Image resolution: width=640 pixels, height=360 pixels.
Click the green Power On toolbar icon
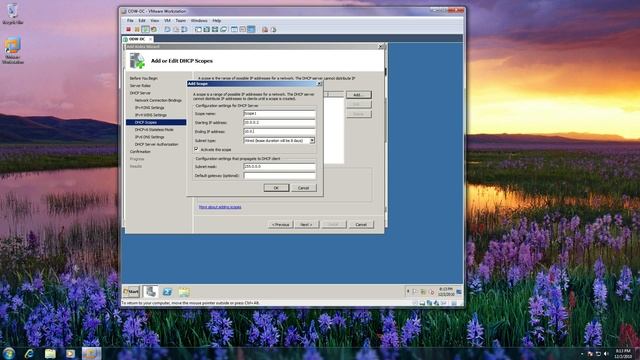(145, 29)
